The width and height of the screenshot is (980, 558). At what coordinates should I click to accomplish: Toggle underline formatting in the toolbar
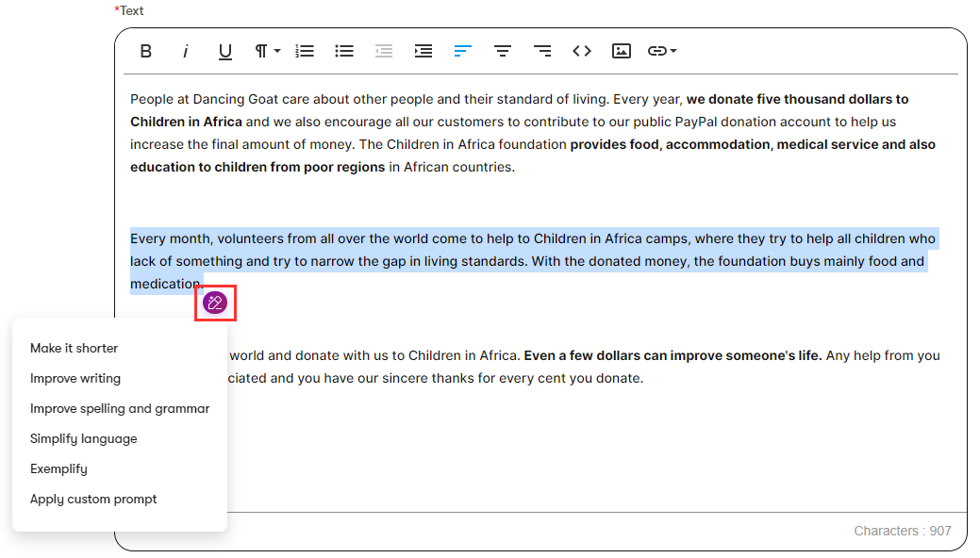(x=225, y=51)
